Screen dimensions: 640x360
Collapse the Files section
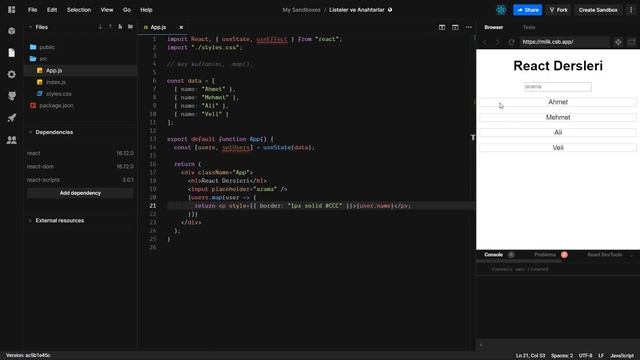click(30, 27)
